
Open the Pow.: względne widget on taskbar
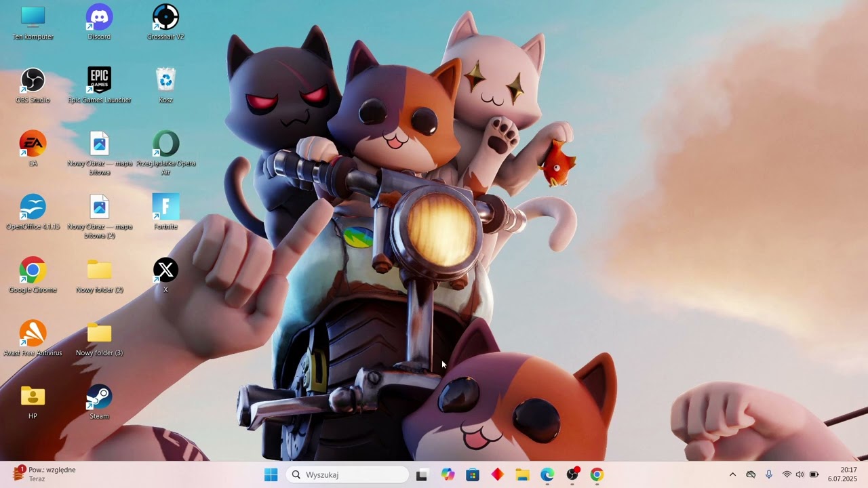pyautogui.click(x=44, y=474)
